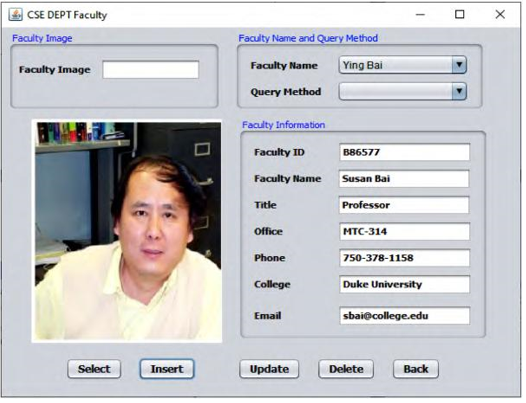Screen dimensions: 526x403
Task: Click the Email field sbai@college.edu
Action: point(404,315)
